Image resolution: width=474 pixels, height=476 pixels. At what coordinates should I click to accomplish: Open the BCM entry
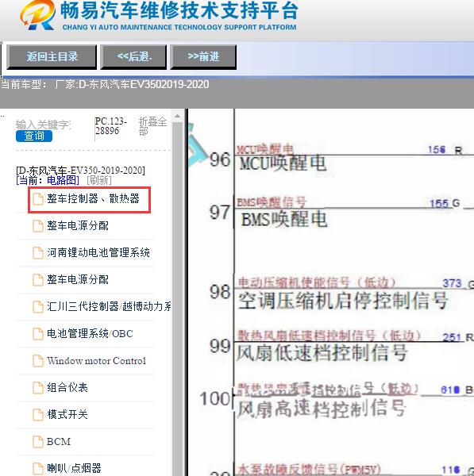pos(58,441)
